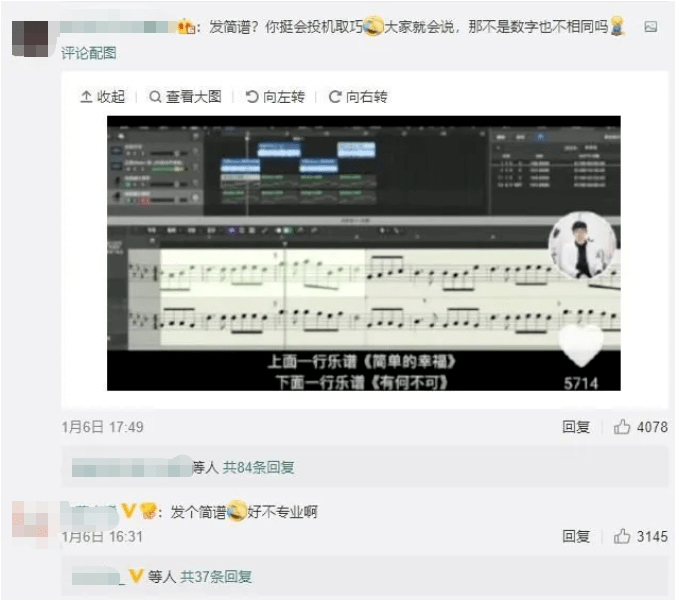Reply to the 16:31 comment
Viewport: 675px width, 602px height.
(x=576, y=536)
